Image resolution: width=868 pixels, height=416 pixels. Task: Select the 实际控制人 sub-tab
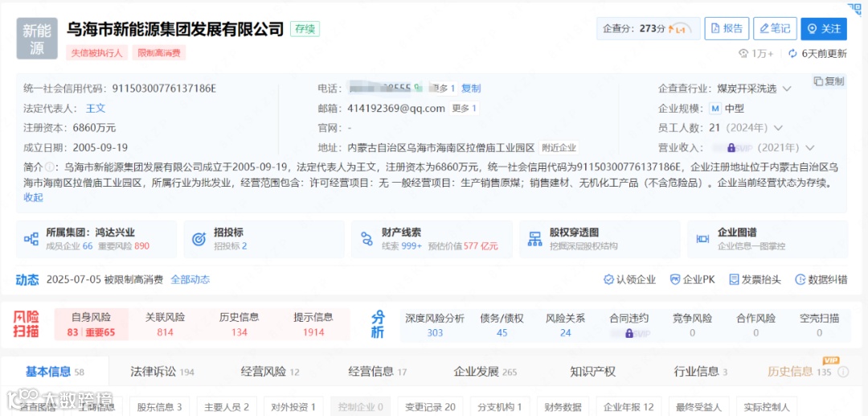tap(767, 407)
